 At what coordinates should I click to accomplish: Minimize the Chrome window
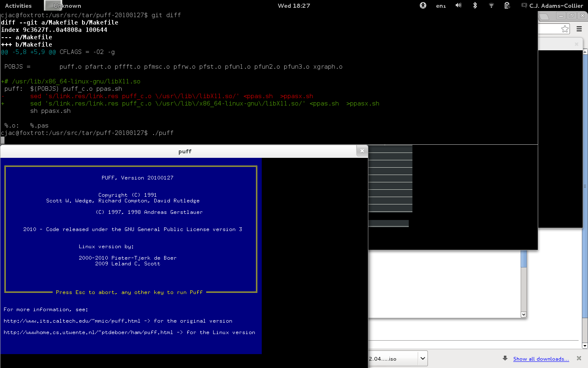click(x=561, y=16)
